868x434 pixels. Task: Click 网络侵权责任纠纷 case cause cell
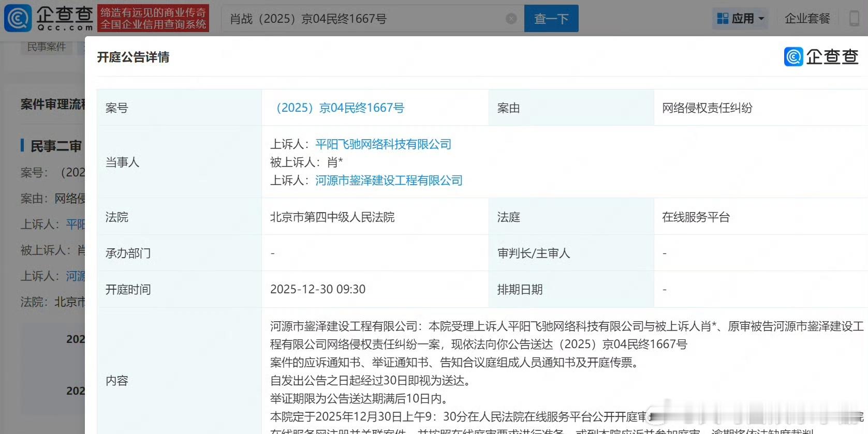pos(707,108)
